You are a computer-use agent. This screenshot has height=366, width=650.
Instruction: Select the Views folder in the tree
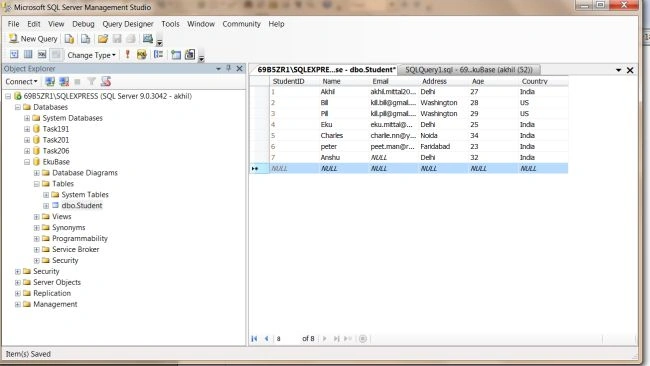click(61, 216)
